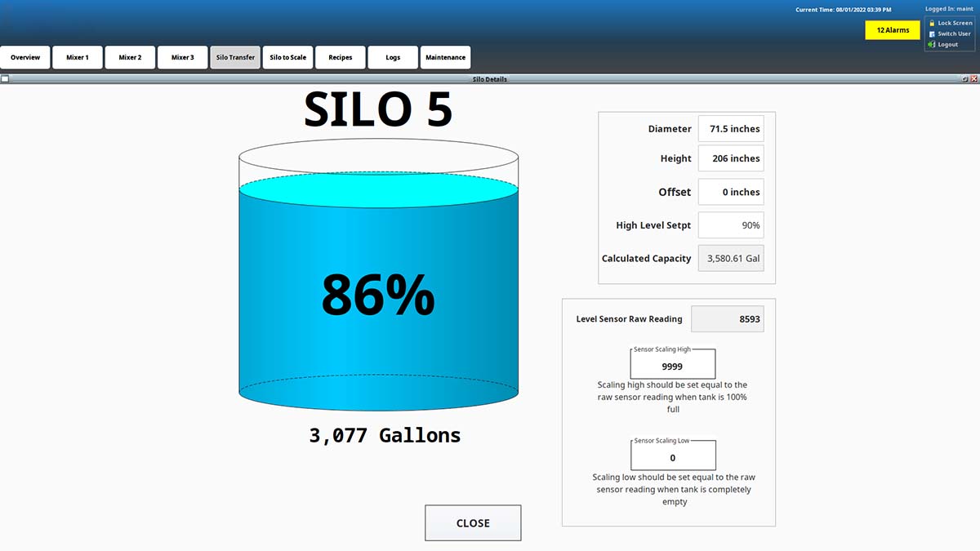The height and width of the screenshot is (551, 980).
Task: Click the Offset label
Action: coord(675,192)
